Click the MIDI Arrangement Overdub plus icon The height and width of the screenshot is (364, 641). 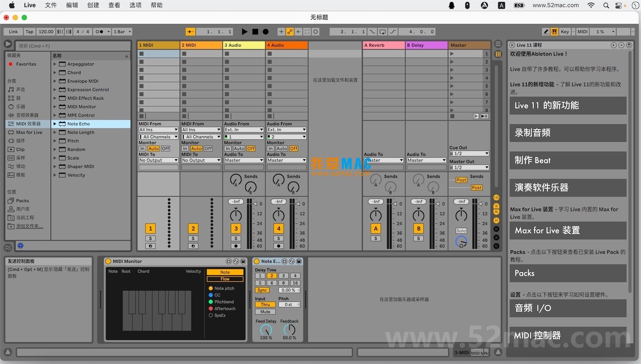click(281, 31)
